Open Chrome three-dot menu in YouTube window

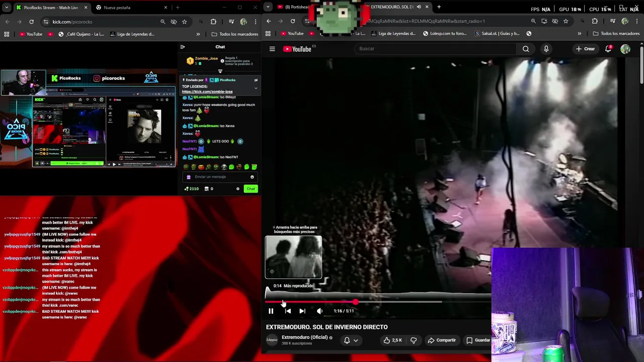point(637,21)
